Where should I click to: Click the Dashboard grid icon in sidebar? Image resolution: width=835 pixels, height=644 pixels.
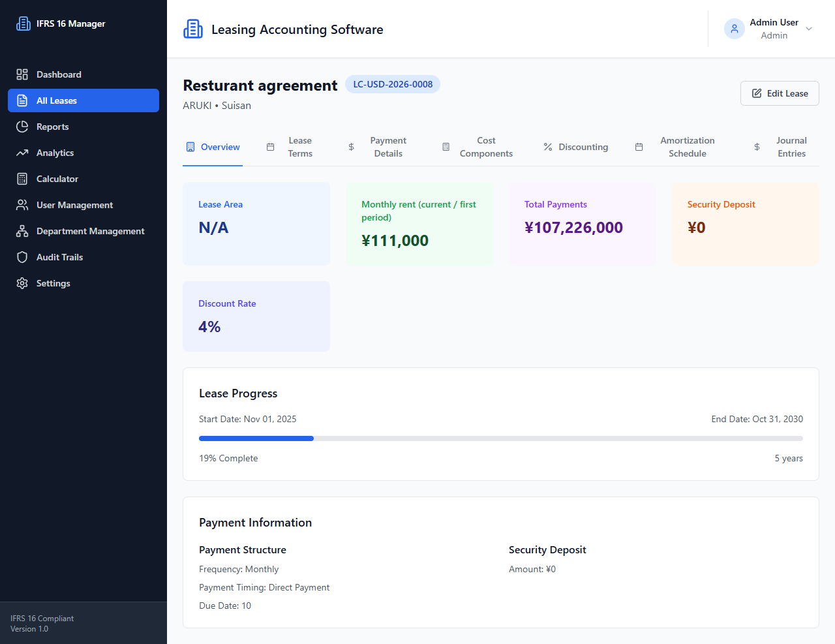point(22,74)
